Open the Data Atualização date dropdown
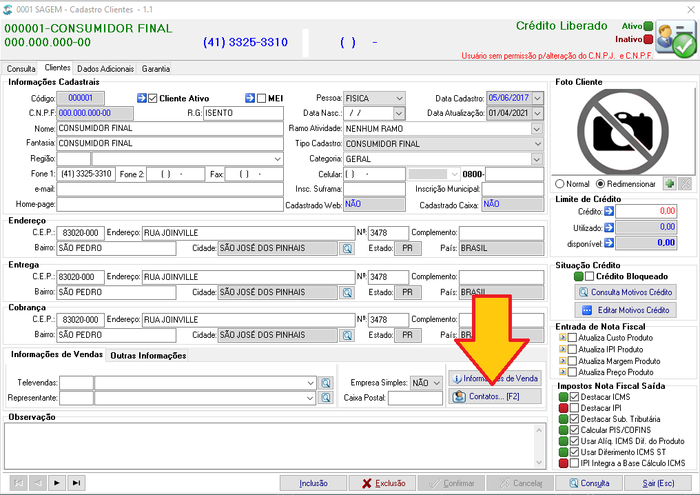 538,113
